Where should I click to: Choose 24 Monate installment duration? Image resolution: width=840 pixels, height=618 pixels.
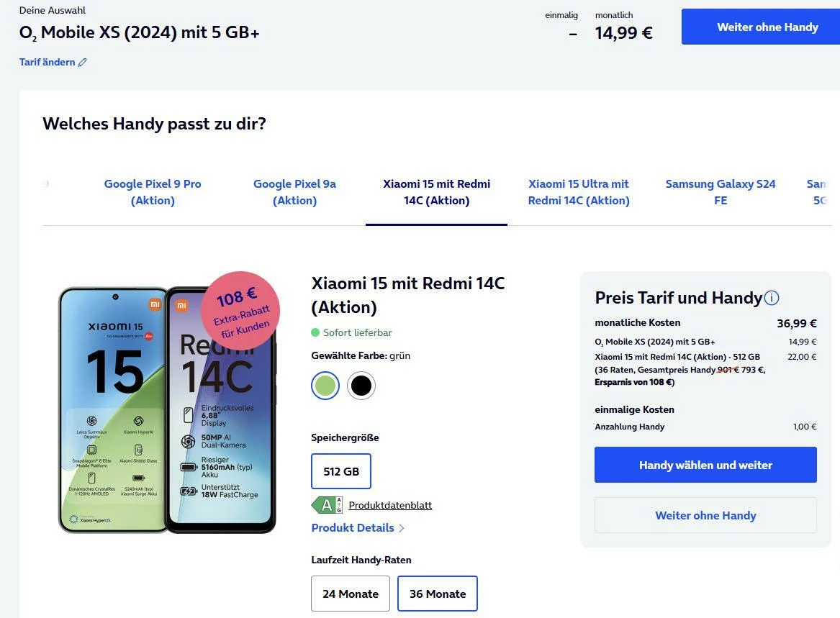(x=351, y=594)
